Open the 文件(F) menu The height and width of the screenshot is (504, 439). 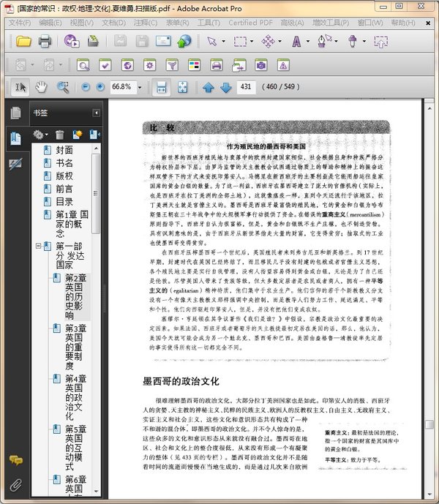(x=20, y=23)
